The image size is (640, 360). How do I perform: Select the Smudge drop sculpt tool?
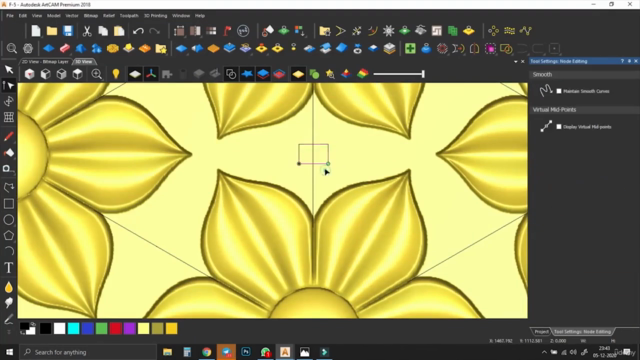[9, 287]
